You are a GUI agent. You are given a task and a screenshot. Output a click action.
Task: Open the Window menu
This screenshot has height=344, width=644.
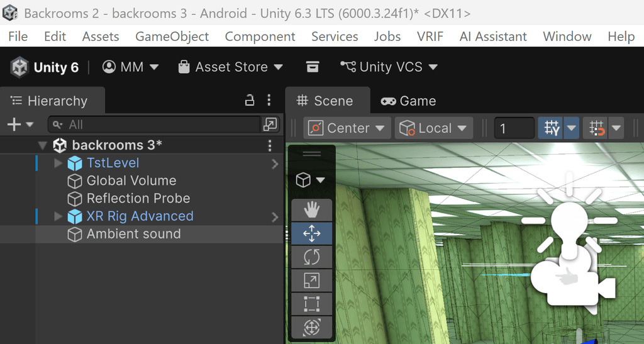567,36
